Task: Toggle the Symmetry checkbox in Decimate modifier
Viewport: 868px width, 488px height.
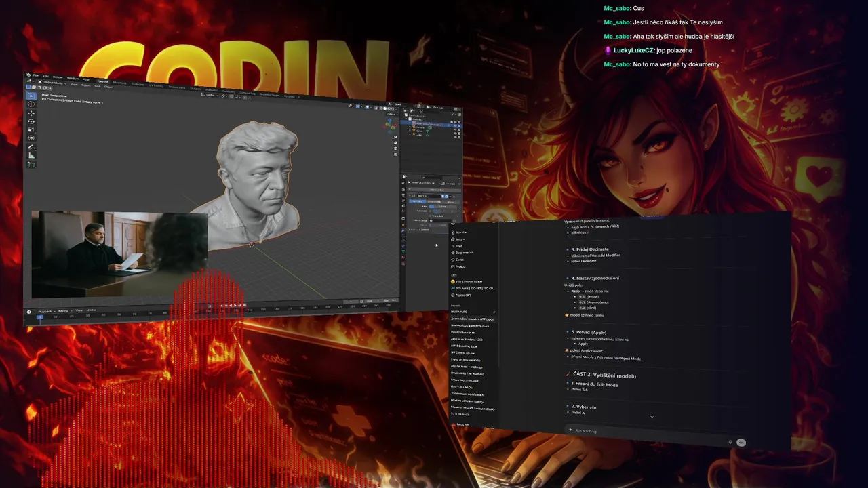Action: click(430, 211)
